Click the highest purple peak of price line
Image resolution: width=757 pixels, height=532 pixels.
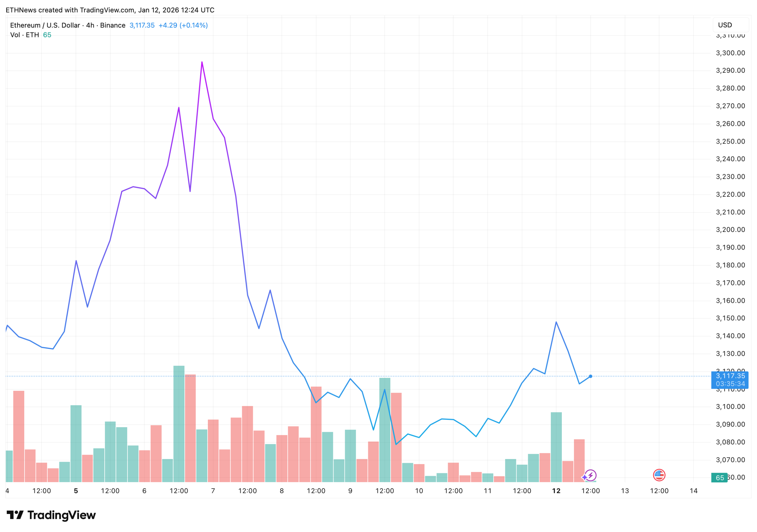coord(202,62)
